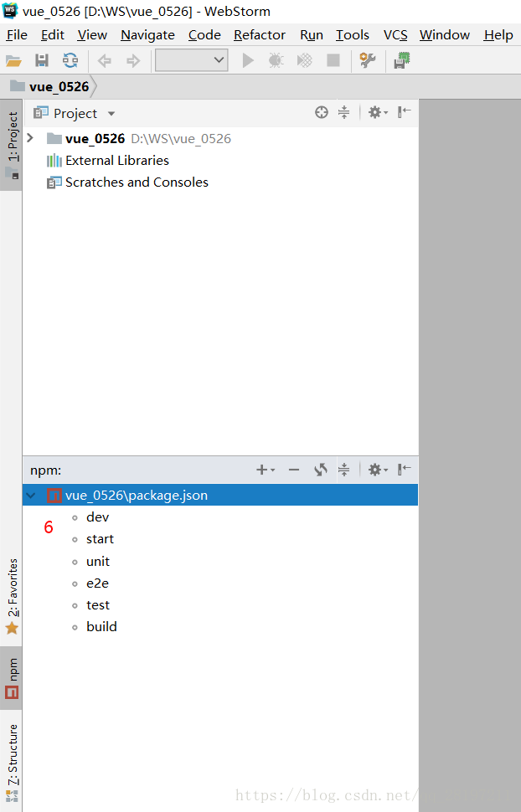Click the Debug bug icon

coord(276,60)
